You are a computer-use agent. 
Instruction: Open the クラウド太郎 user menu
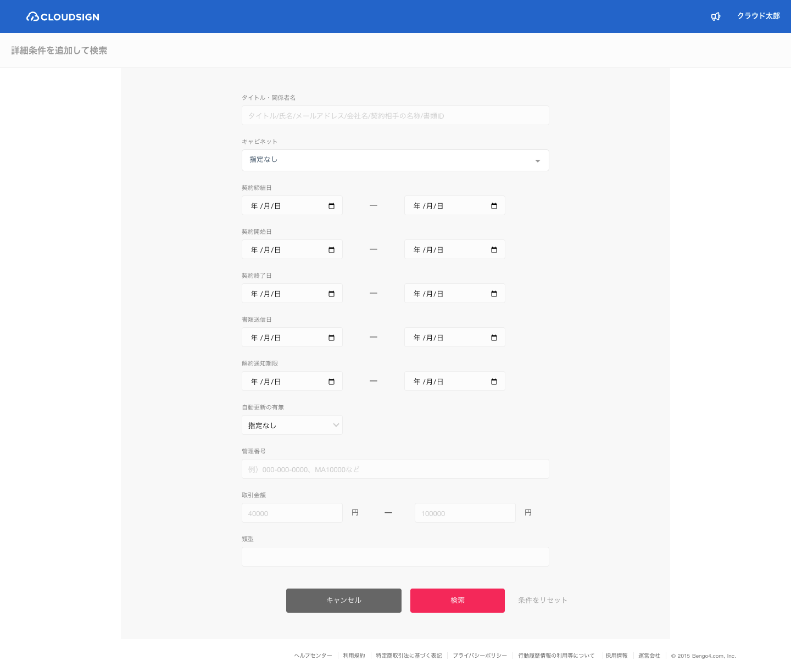(x=758, y=16)
